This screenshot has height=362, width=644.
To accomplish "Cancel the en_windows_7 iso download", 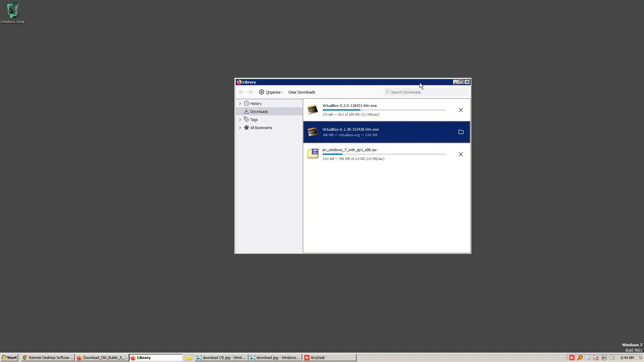I will point(461,154).
